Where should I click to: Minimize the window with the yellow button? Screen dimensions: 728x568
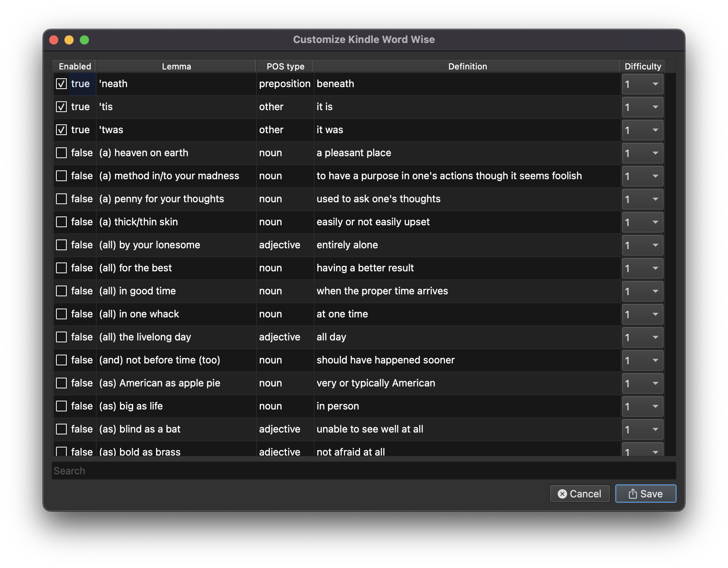69,40
